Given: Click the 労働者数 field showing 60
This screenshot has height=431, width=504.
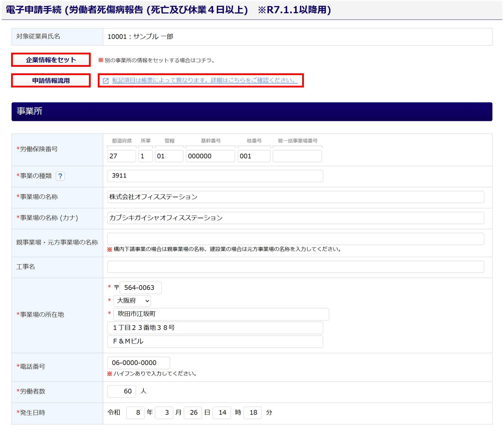Looking at the screenshot, I should [121, 391].
